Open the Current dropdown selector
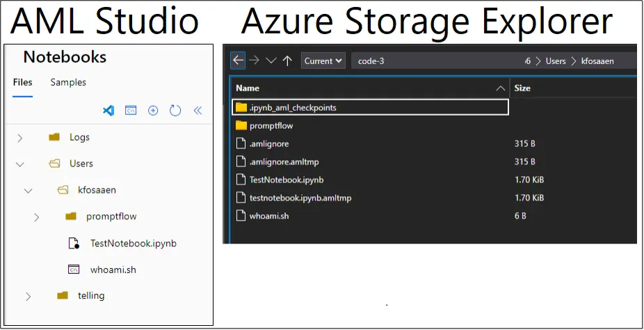The width and height of the screenshot is (644, 330). coord(323,61)
